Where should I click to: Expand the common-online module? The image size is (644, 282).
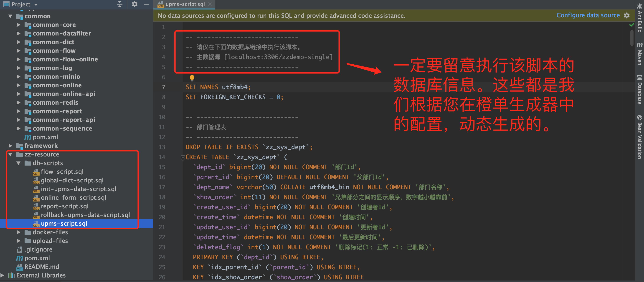18,85
